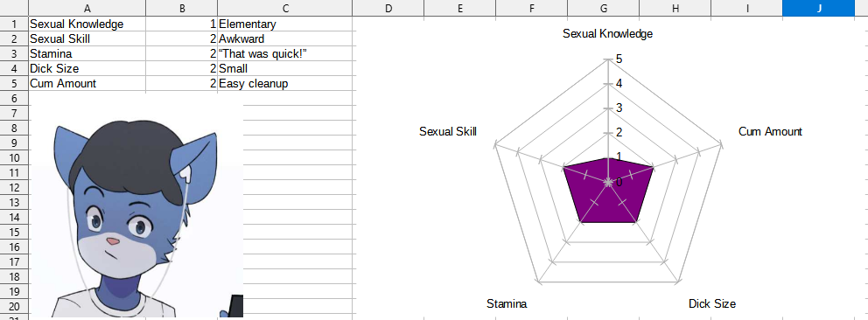The image size is (868, 320).
Task: Click the column C header
Action: 285,8
